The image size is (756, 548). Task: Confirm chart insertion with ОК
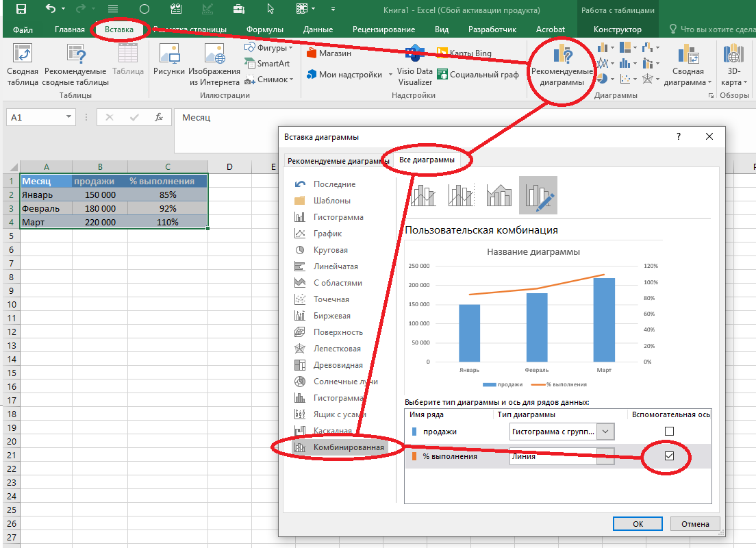(x=638, y=524)
